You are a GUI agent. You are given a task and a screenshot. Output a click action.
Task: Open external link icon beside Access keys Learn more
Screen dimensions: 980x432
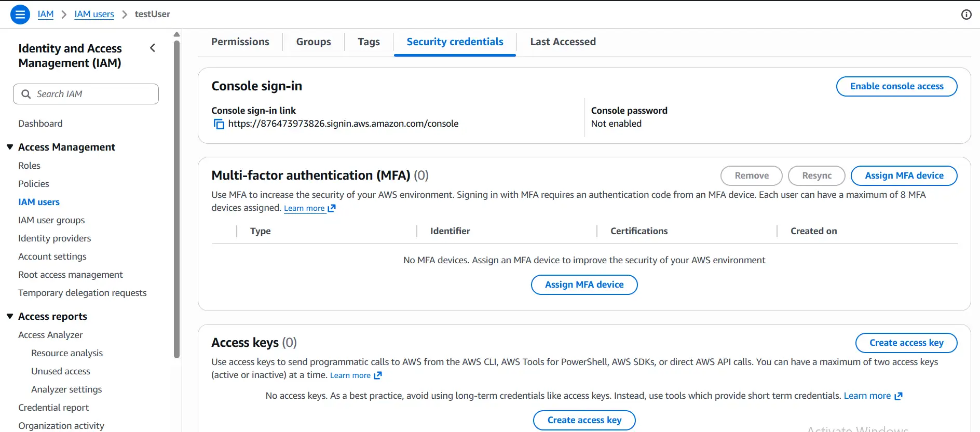[378, 375]
